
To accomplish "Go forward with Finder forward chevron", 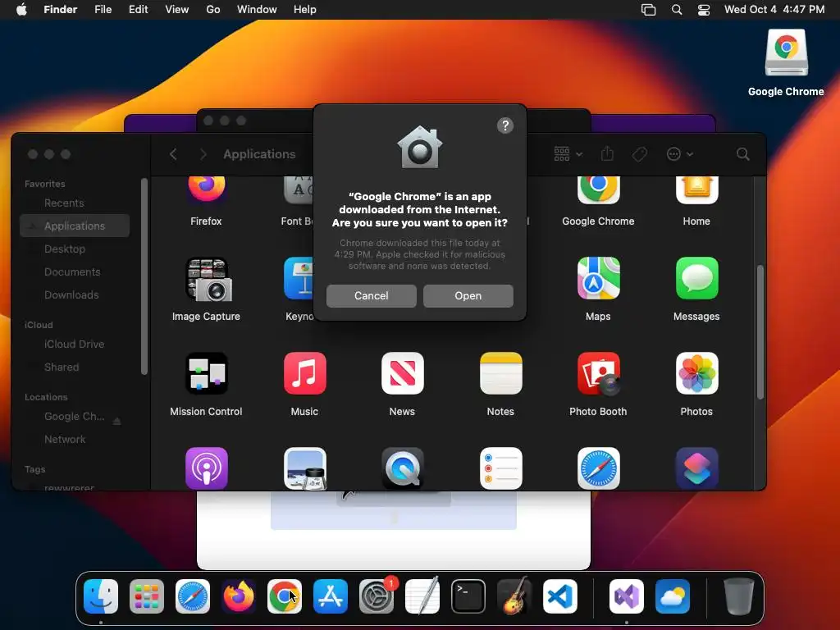I will 203,154.
